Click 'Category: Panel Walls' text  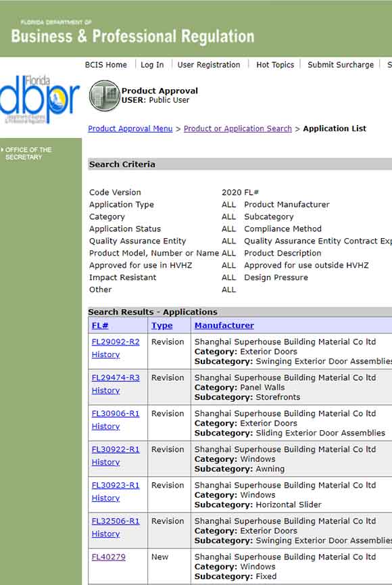click(x=239, y=388)
